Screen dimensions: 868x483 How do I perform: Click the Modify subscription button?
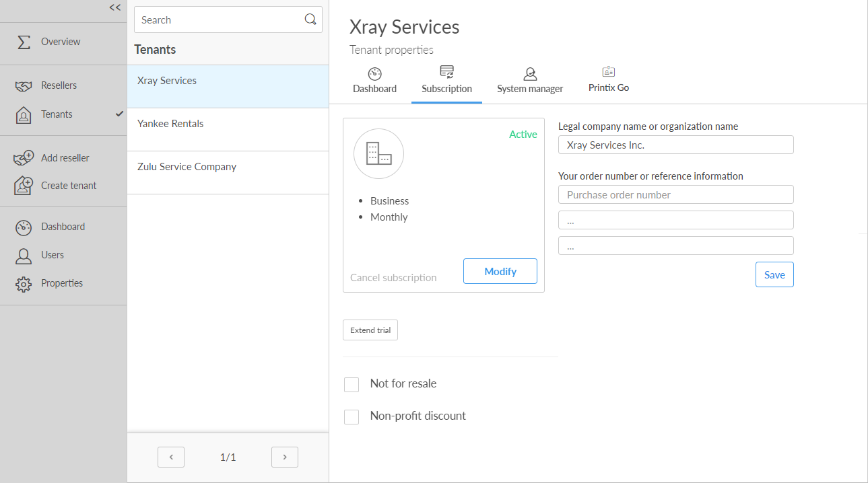[500, 271]
